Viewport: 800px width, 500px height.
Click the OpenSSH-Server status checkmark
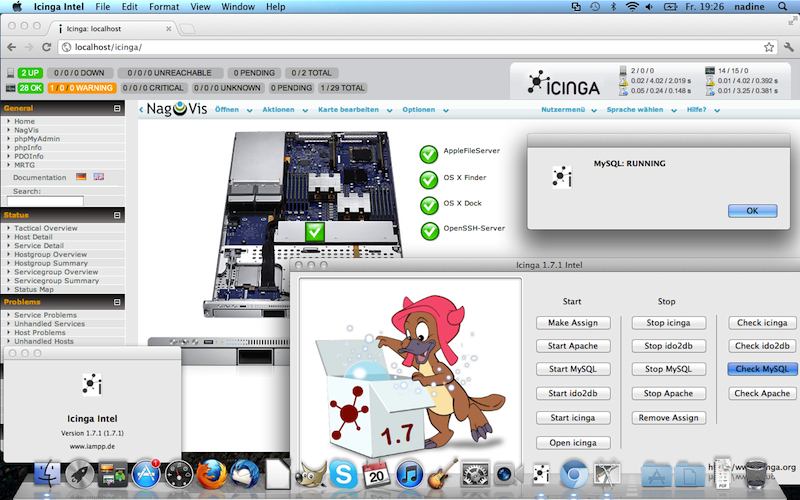[x=430, y=231]
